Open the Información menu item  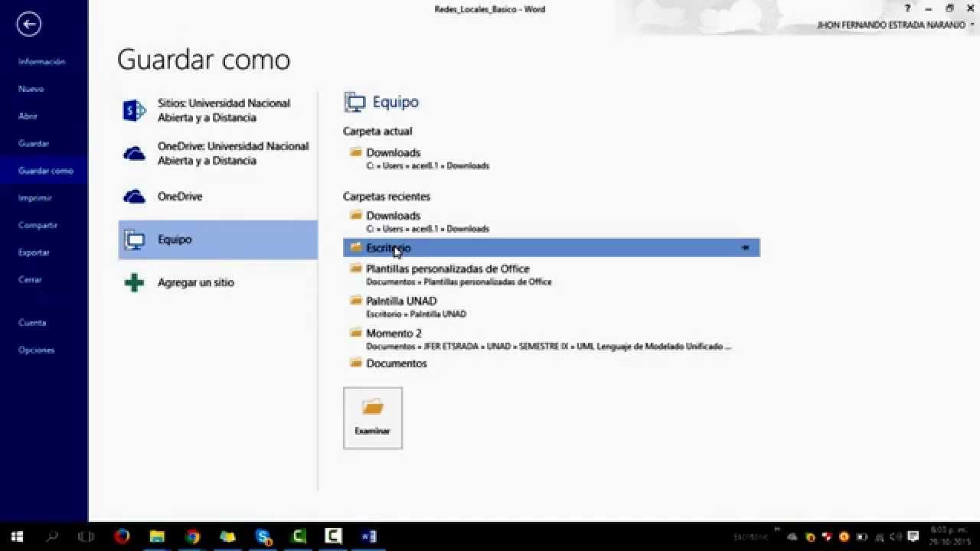[x=42, y=62]
